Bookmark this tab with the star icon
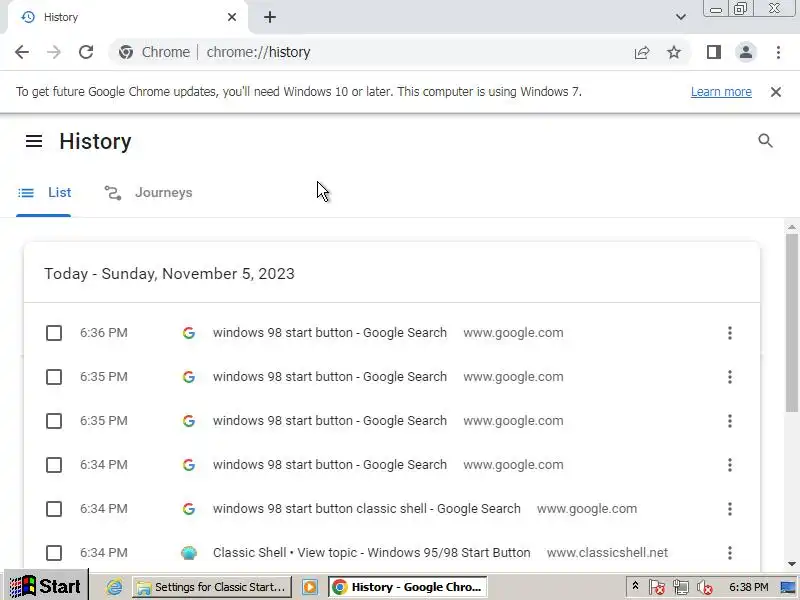Image resolution: width=800 pixels, height=600 pixels. coord(674,52)
